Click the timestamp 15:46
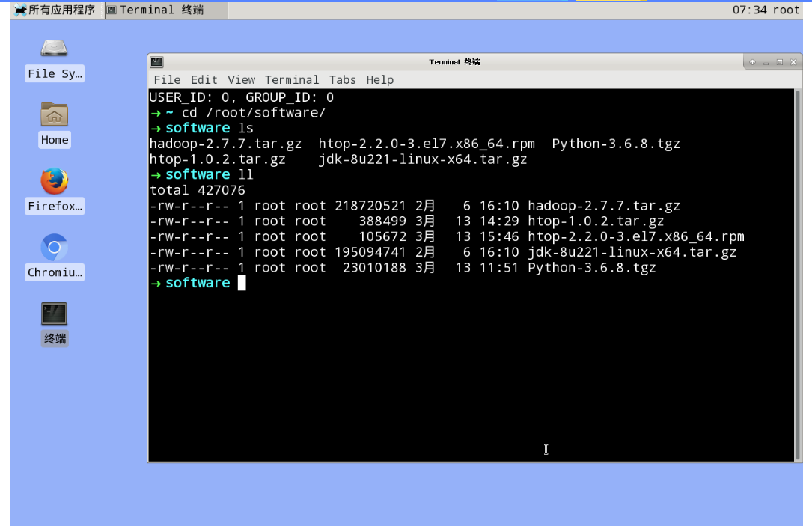The image size is (812, 526). (x=499, y=237)
